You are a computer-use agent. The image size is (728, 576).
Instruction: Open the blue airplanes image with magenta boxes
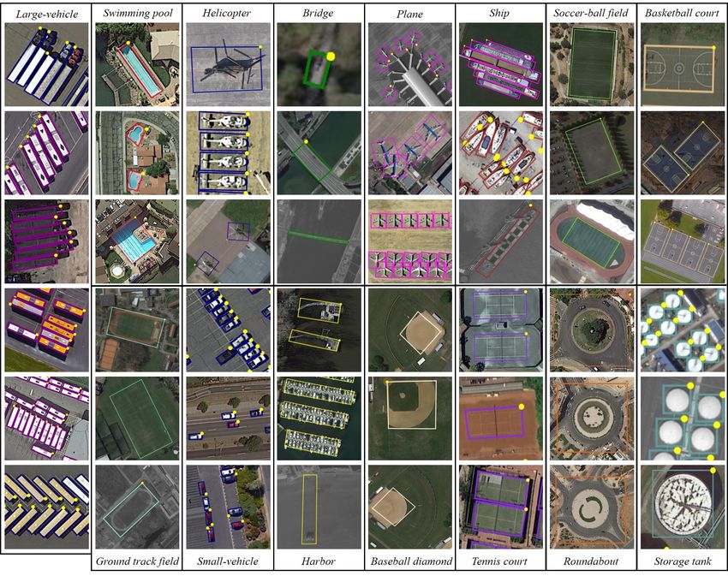[410, 152]
